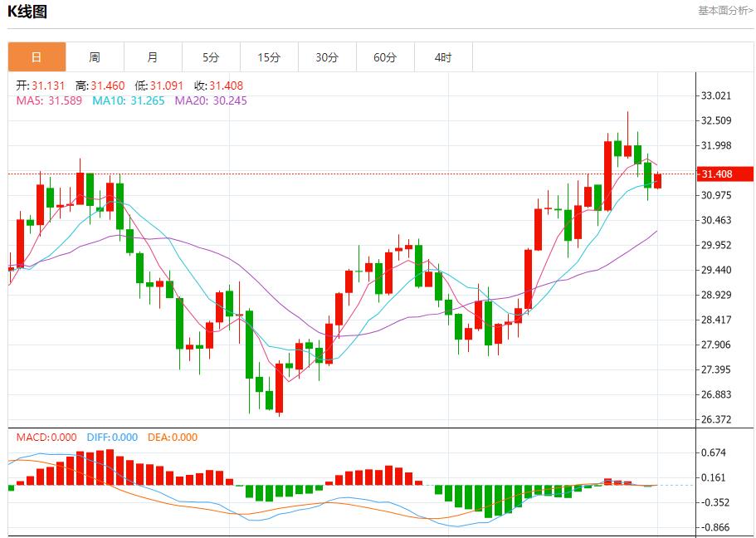Switch to the 周 weekly tab
Screen dimensions: 756x538
click(95, 57)
